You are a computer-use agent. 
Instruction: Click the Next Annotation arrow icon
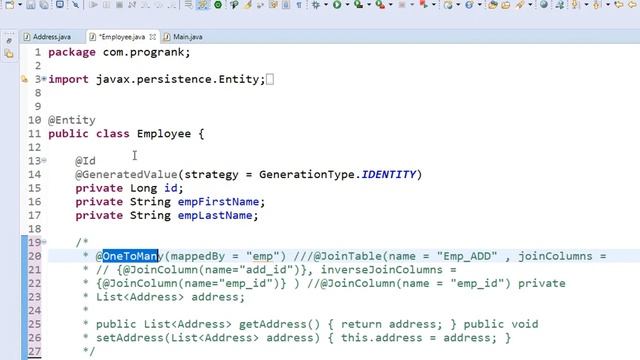coord(576,4)
